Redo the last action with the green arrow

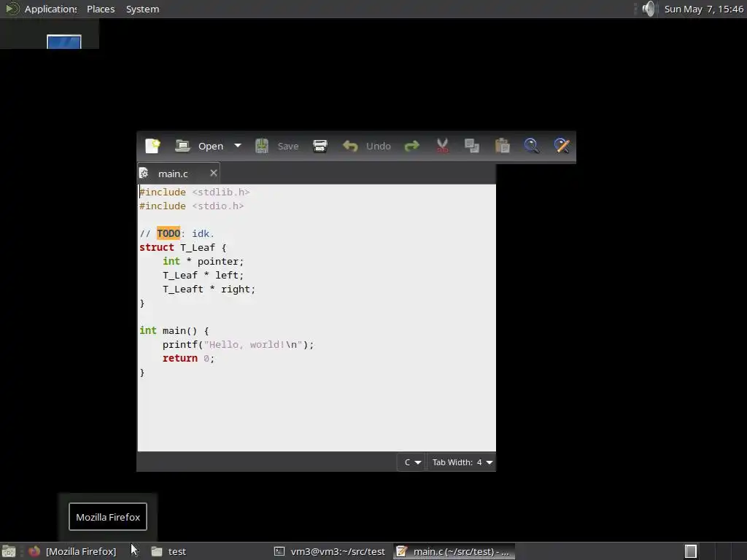click(411, 146)
